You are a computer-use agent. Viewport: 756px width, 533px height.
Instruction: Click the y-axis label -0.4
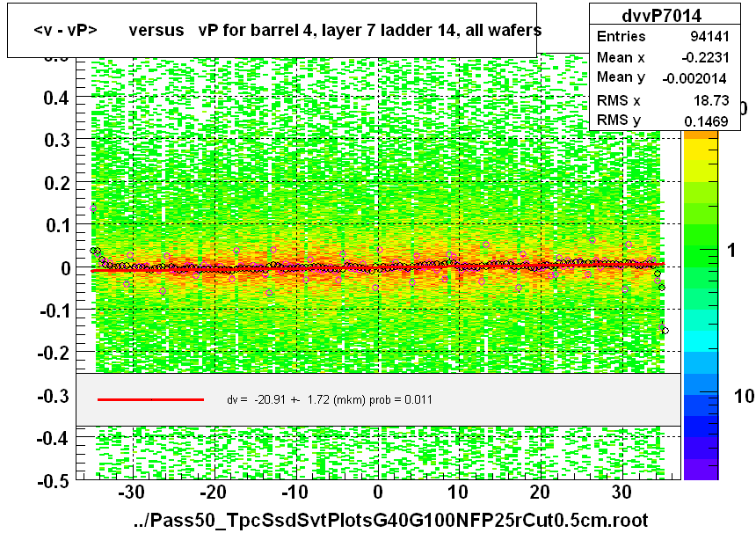click(54, 439)
